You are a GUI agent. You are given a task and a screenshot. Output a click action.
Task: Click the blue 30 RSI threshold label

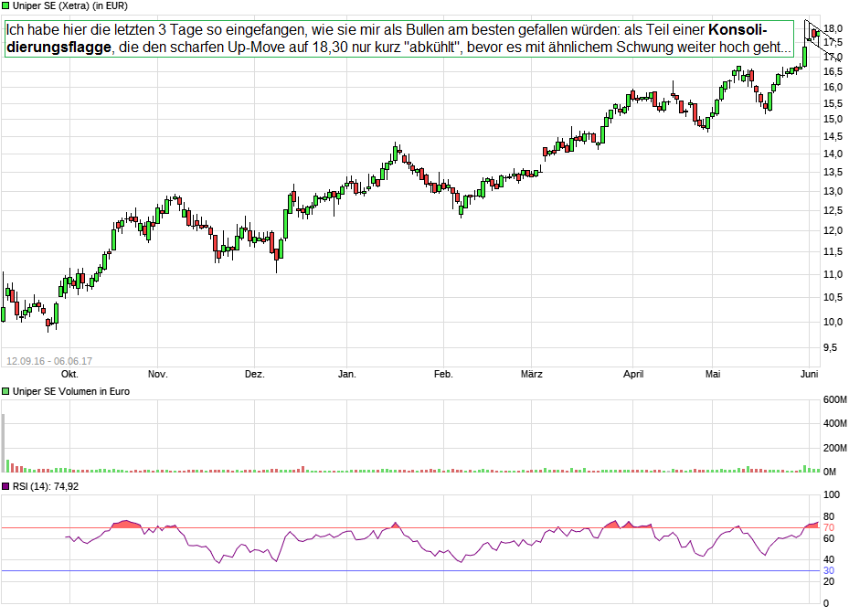(x=828, y=571)
